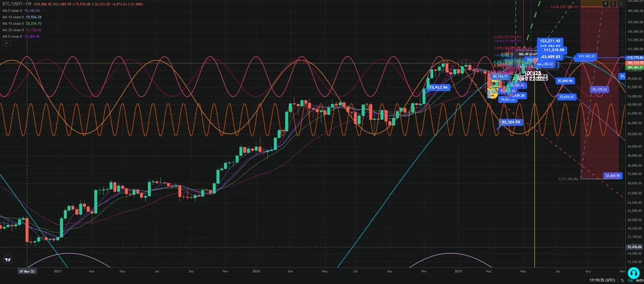The image size is (644, 284).
Task: Click the collapse-arrows chart control icon
Action: [614, 4]
